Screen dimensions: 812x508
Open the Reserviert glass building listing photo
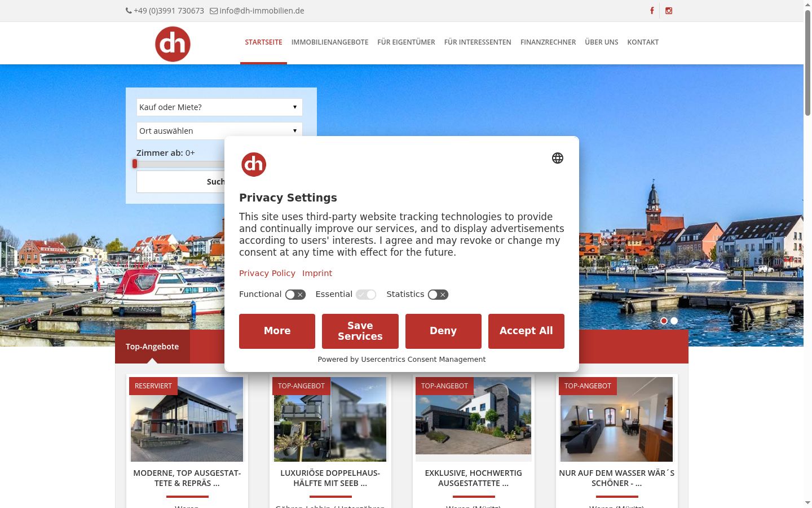coord(187,419)
